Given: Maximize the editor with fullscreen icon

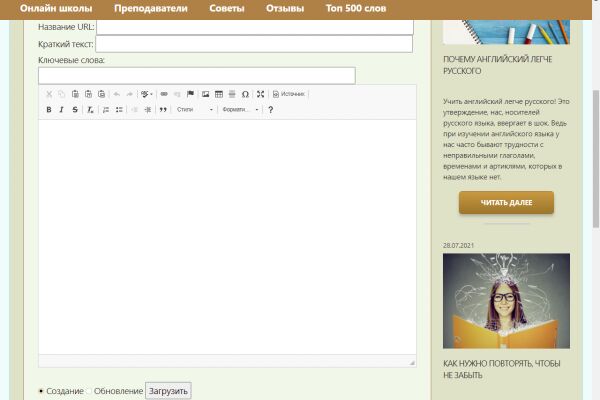Looking at the screenshot, I should [261, 94].
